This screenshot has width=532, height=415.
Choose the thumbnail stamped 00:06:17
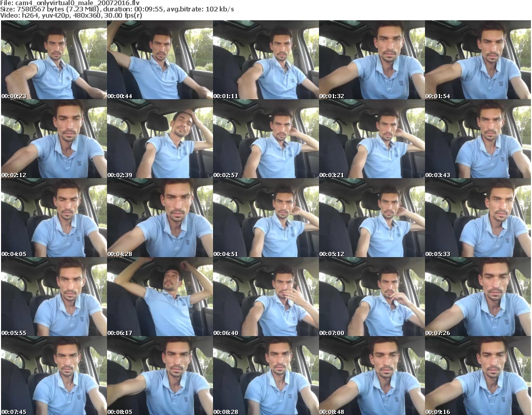pyautogui.click(x=160, y=297)
